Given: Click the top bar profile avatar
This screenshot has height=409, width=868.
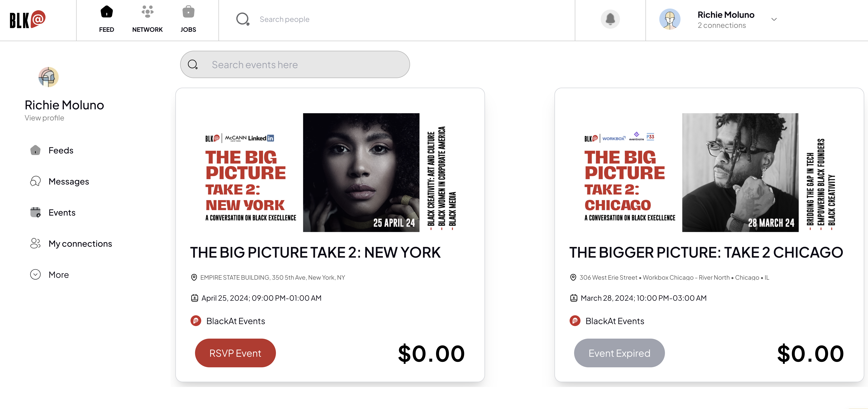Looking at the screenshot, I should click(x=670, y=19).
